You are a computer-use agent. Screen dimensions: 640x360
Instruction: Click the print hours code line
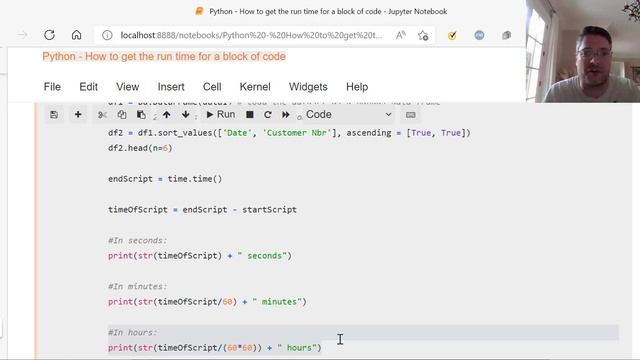(215, 348)
